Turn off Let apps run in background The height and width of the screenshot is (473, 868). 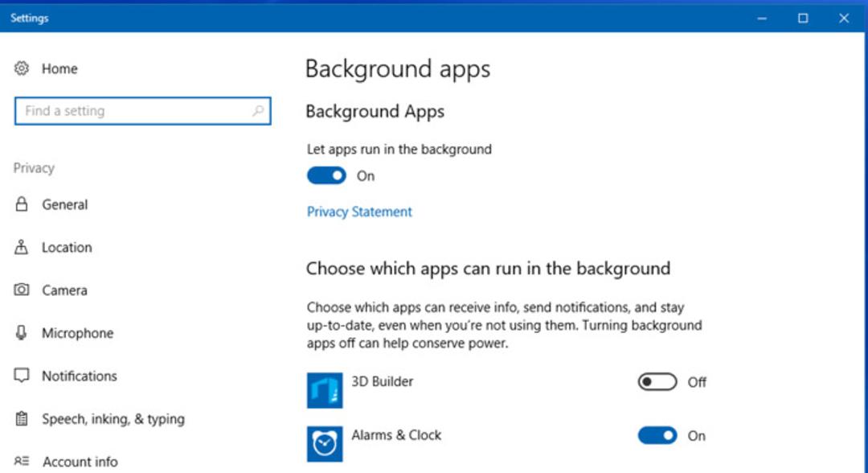pyautogui.click(x=326, y=175)
